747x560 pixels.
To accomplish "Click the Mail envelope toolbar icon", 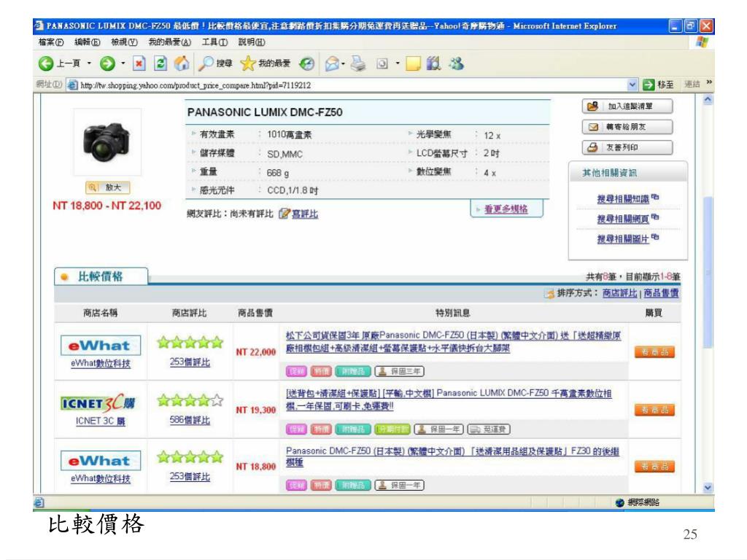I will pos(332,63).
